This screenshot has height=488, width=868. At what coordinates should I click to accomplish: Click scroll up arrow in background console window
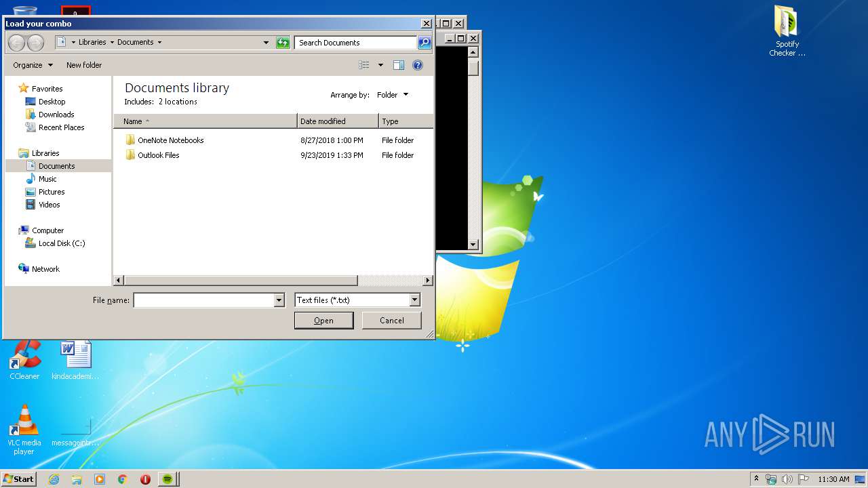pos(473,52)
